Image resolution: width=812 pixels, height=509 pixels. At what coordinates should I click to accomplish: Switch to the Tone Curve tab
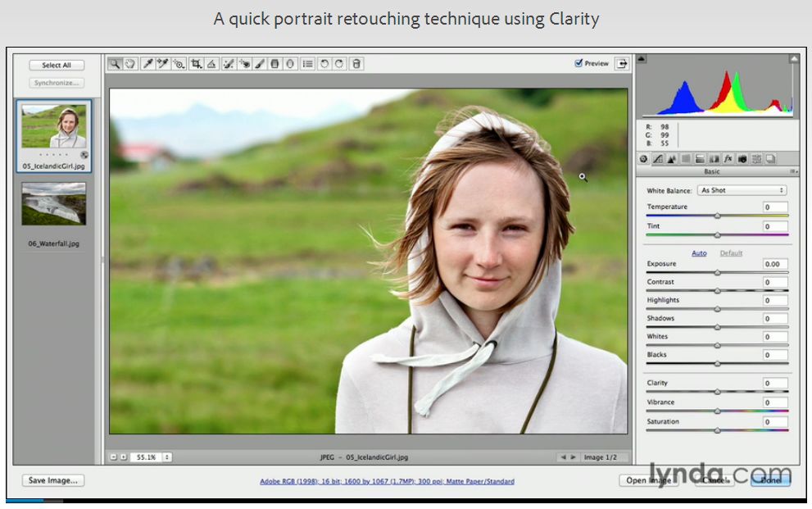pyautogui.click(x=657, y=159)
